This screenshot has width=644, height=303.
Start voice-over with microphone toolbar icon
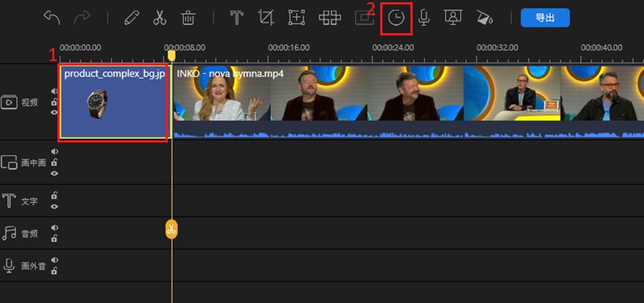[424, 18]
